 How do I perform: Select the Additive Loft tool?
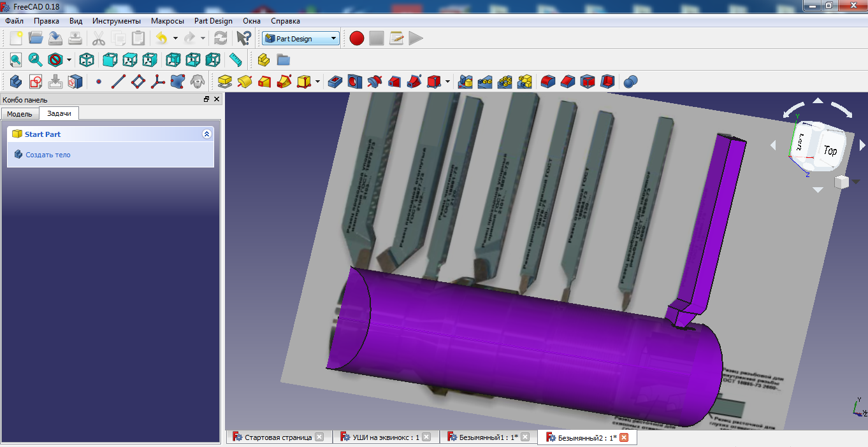264,82
